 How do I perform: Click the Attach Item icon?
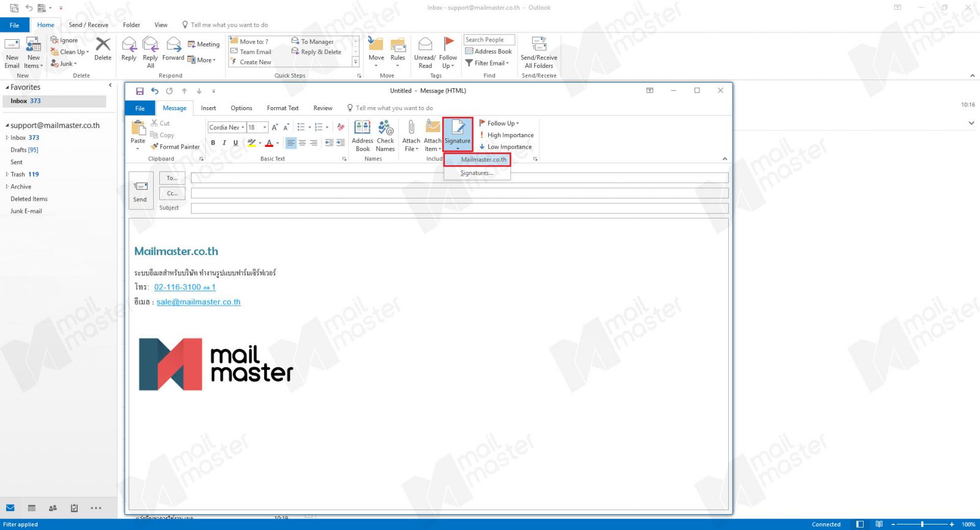click(432, 127)
